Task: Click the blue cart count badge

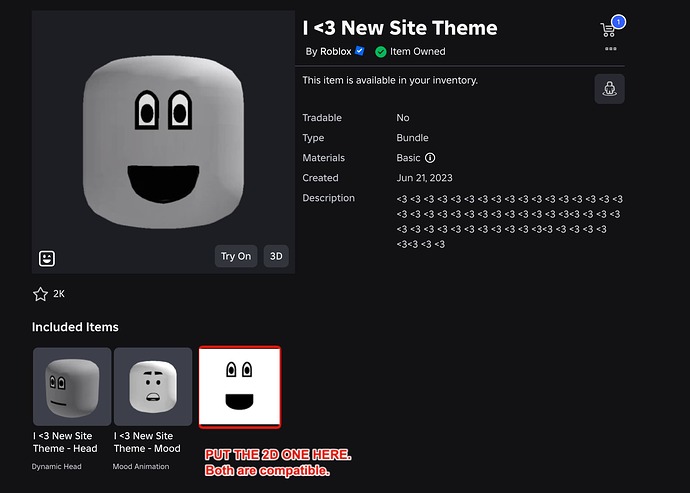Action: click(618, 22)
